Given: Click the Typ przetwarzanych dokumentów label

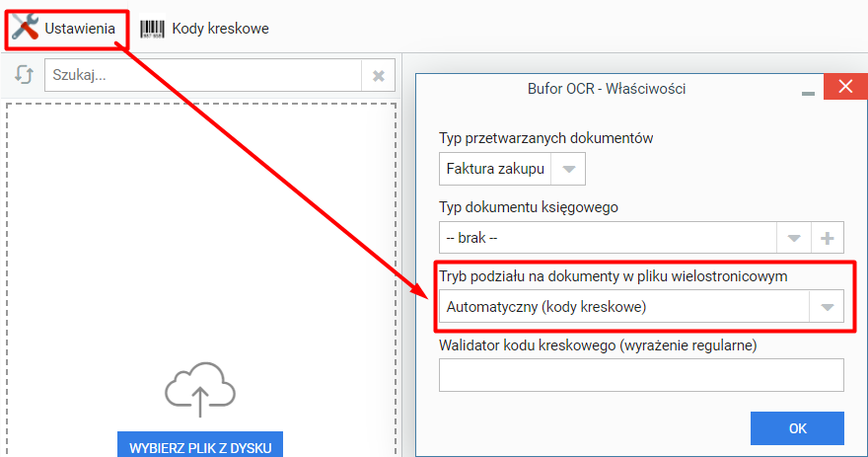Looking at the screenshot, I should (545, 138).
